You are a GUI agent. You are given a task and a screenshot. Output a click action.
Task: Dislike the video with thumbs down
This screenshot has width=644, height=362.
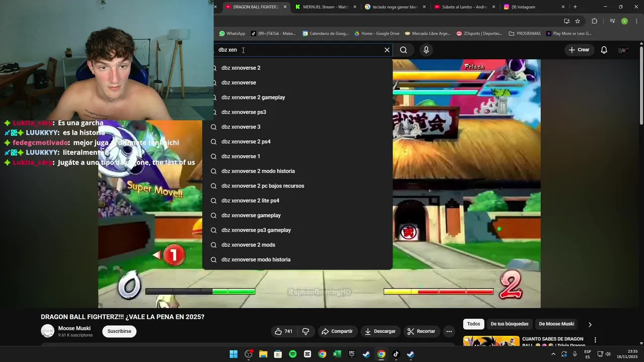305,331
